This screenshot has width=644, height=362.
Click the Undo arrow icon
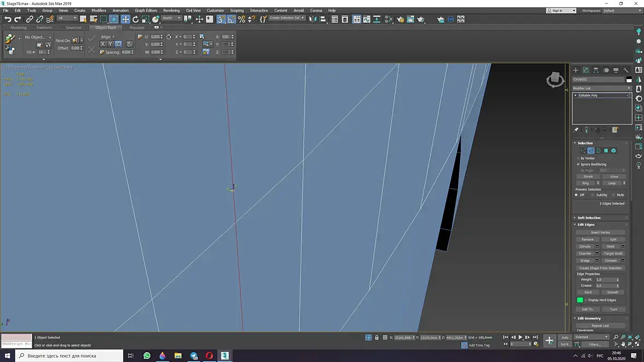coord(8,19)
